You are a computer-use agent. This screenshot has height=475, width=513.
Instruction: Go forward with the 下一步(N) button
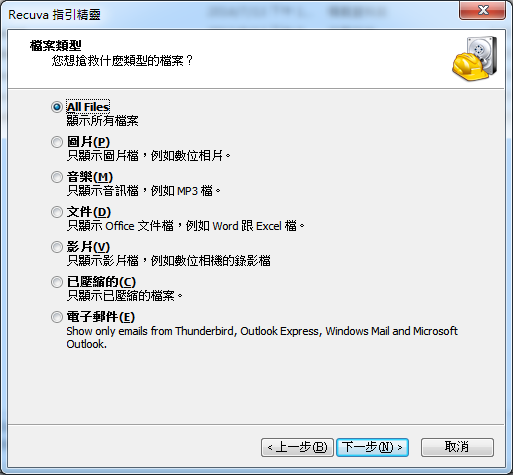click(372, 447)
